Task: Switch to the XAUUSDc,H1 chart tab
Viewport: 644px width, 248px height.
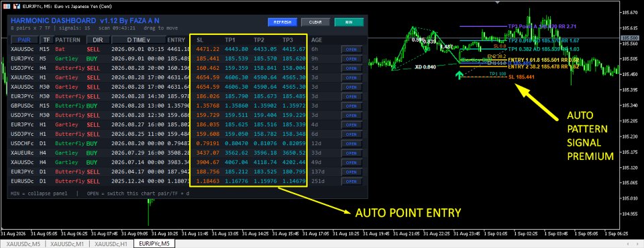Action: coord(111,244)
